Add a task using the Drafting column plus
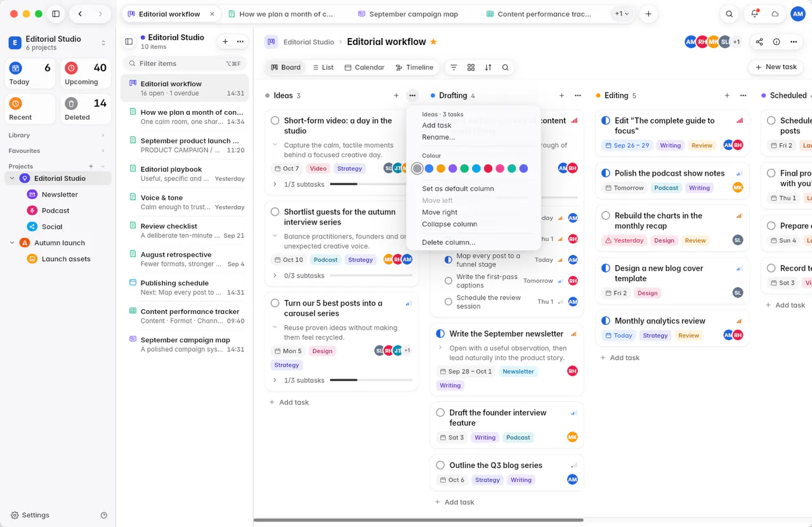Viewport: 812px width, 527px height. coord(561,96)
